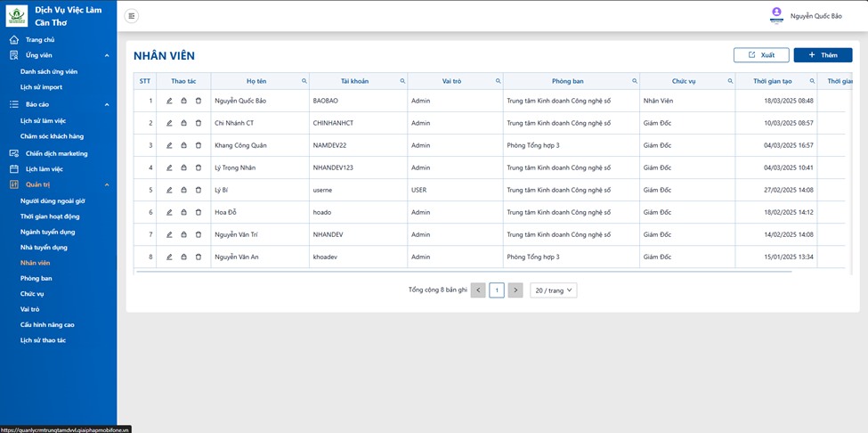Open the 20 / trang page size dropdown

(554, 290)
